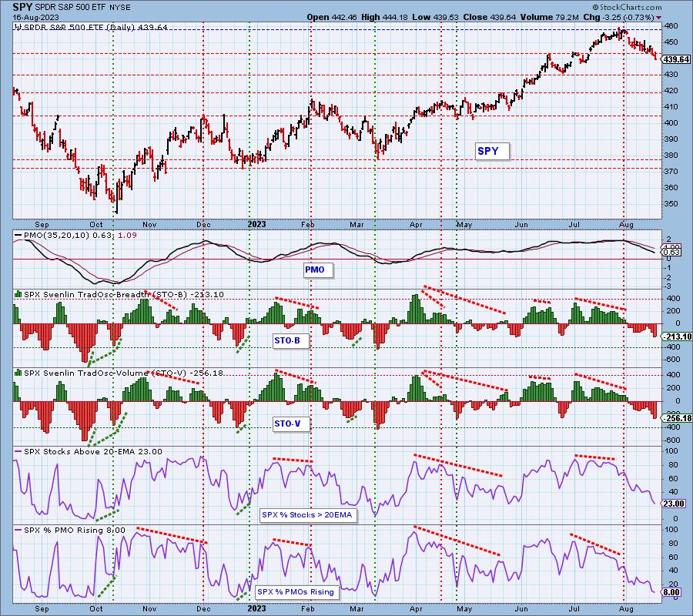Click the STO-V histogram icon in legend
Viewport: 693px width, 616px height.
[x=18, y=373]
